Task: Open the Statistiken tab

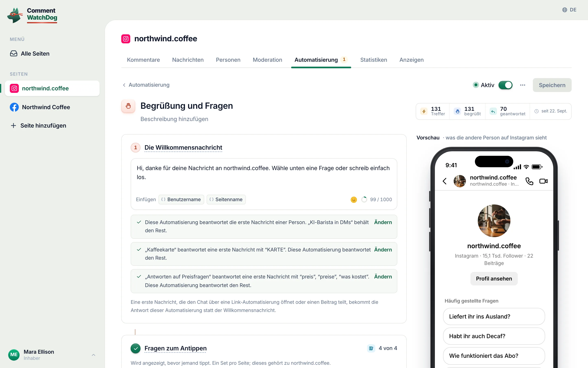Action: pos(373,60)
